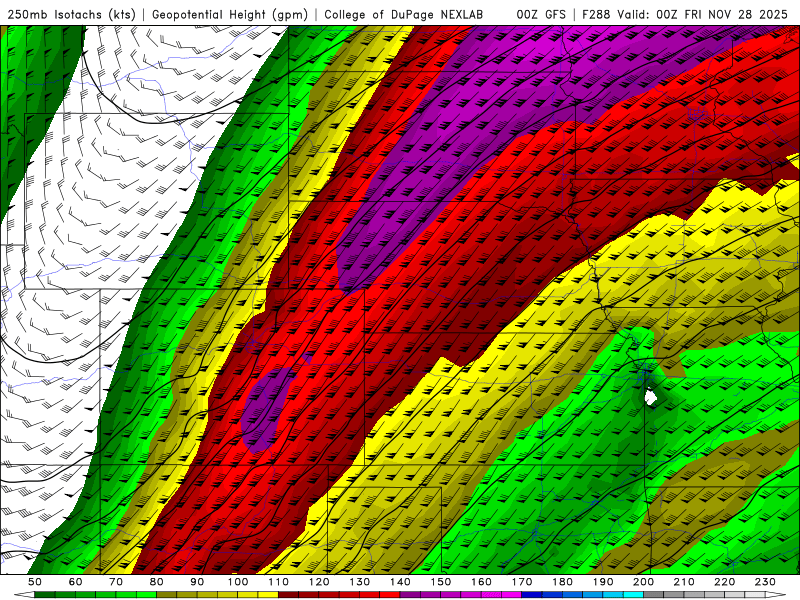Screen dimensions: 800x600
Task: Click the 190 label on the color scale
Action: click(x=603, y=582)
